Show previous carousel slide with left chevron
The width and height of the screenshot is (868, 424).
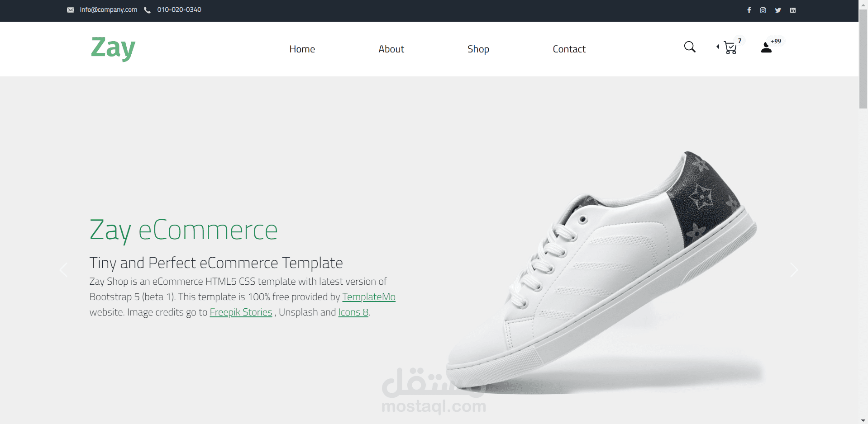(63, 270)
